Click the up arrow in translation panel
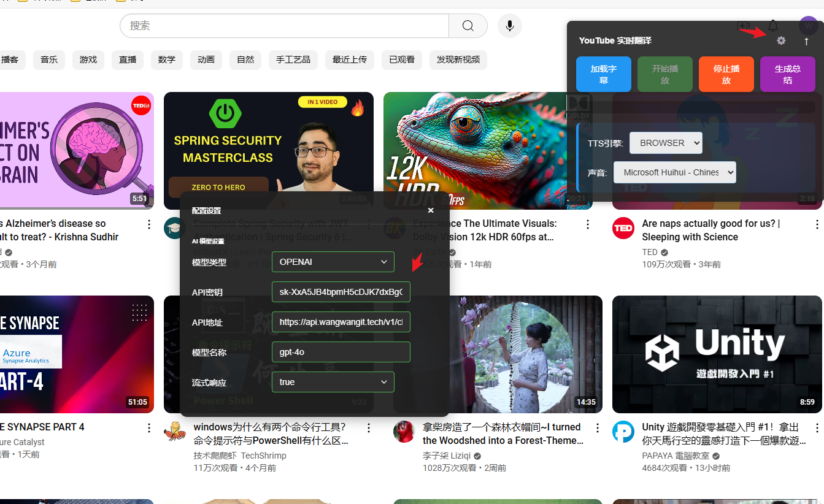The image size is (824, 504). 806,41
